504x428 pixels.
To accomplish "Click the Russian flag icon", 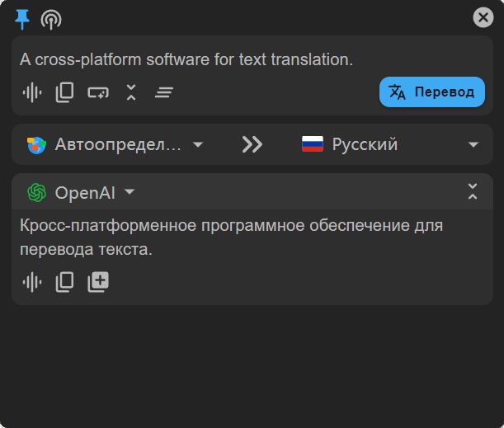I will (313, 144).
